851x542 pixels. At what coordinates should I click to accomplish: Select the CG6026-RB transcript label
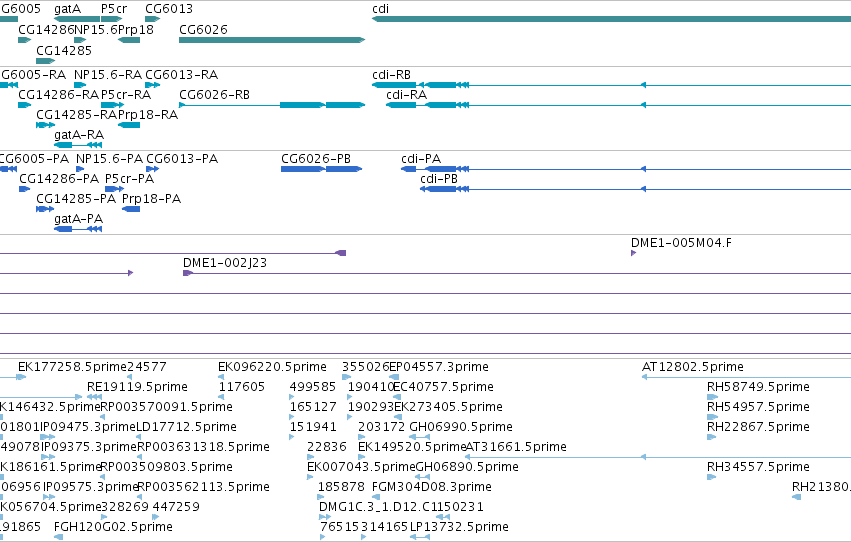(214, 94)
